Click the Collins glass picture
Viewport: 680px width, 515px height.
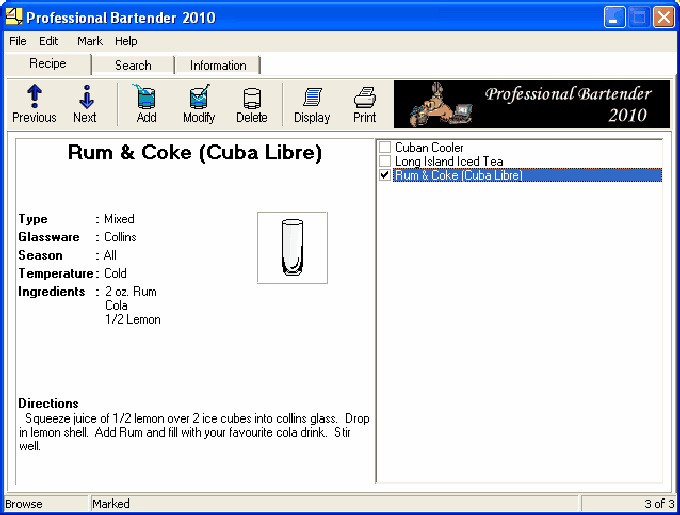coord(292,248)
